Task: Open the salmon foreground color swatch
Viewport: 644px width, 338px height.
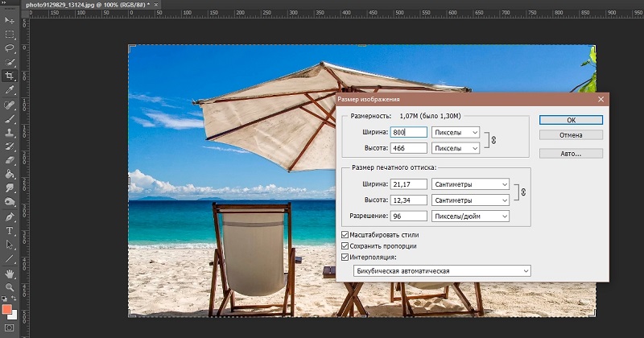Action: tap(7, 310)
